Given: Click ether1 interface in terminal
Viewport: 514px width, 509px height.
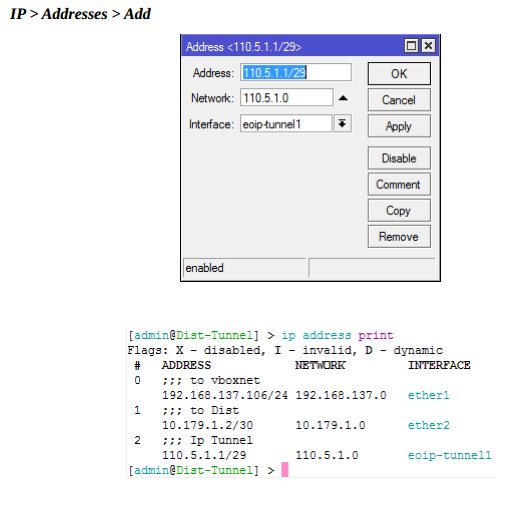Looking at the screenshot, I should tap(429, 395).
